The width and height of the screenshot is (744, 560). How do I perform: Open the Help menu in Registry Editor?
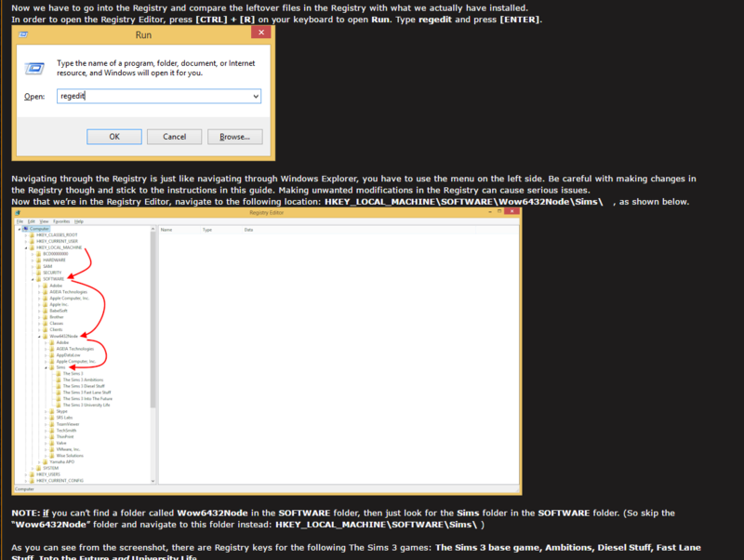[x=79, y=221]
